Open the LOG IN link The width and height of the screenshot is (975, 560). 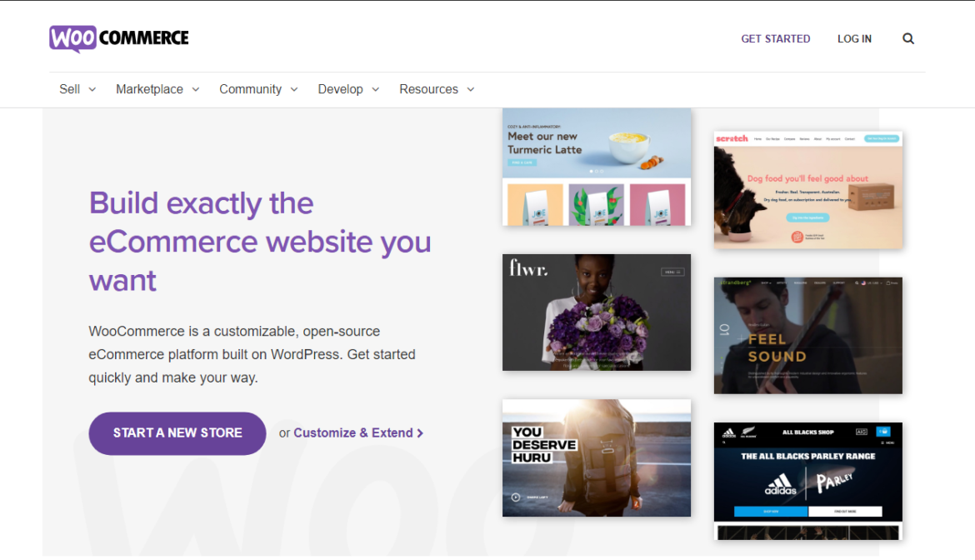854,38
